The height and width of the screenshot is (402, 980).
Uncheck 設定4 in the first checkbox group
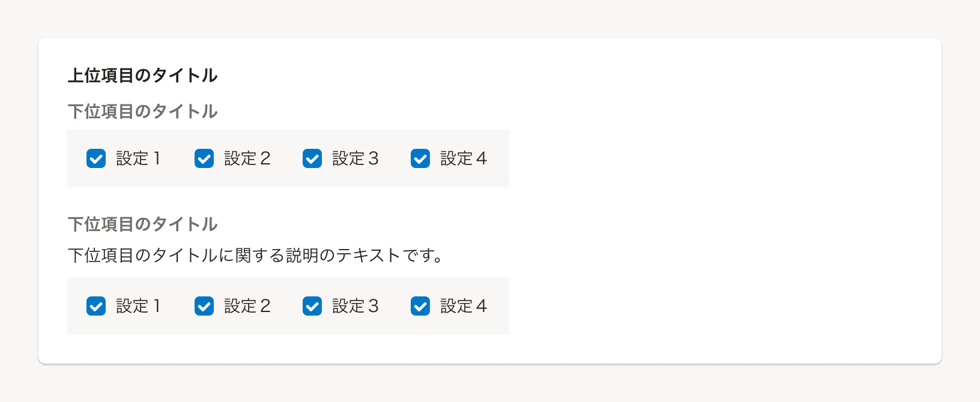(420, 158)
